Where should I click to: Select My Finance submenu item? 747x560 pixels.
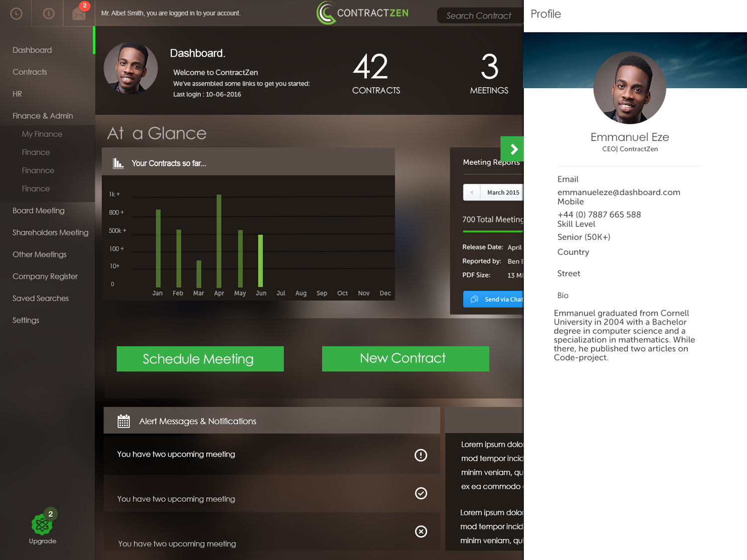pyautogui.click(x=42, y=134)
